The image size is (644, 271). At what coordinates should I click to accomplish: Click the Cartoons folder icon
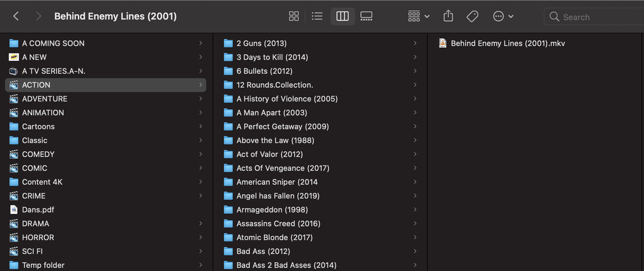tap(14, 126)
